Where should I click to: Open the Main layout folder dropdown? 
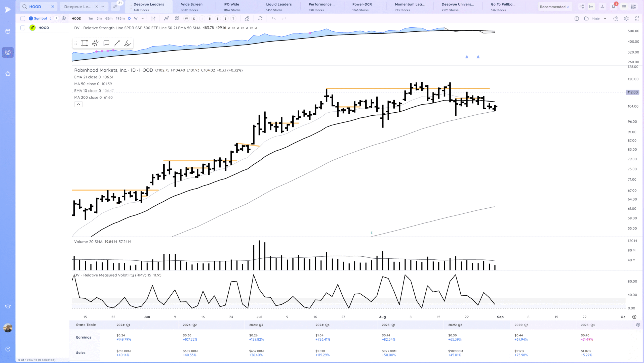[595, 18]
